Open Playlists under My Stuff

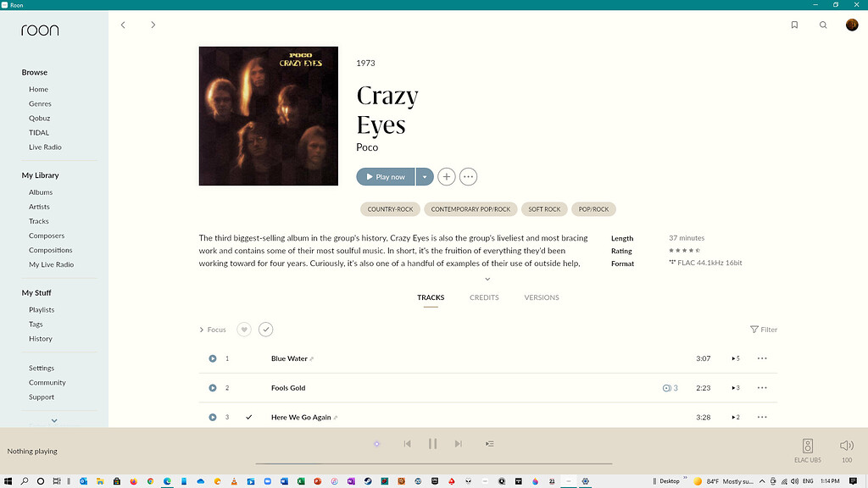pos(42,310)
